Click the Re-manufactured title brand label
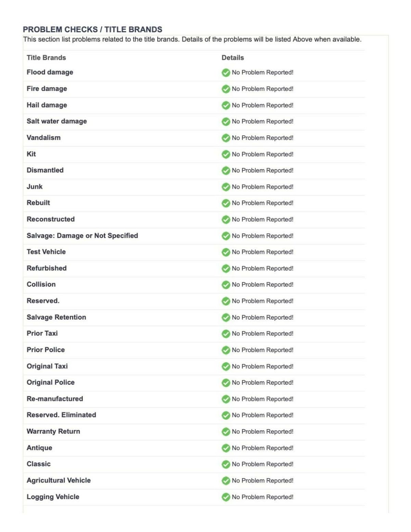The image size is (411, 532). pos(55,399)
